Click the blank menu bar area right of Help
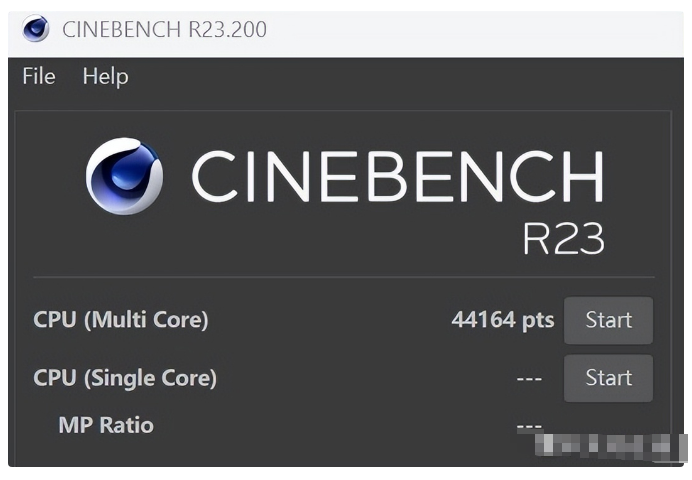This screenshot has height=480, width=692. 400,77
